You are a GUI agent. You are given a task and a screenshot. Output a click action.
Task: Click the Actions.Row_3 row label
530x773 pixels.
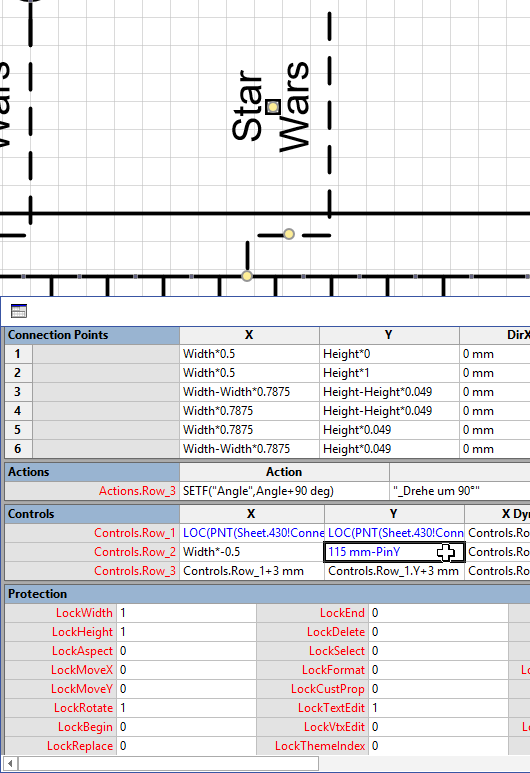[92, 491]
